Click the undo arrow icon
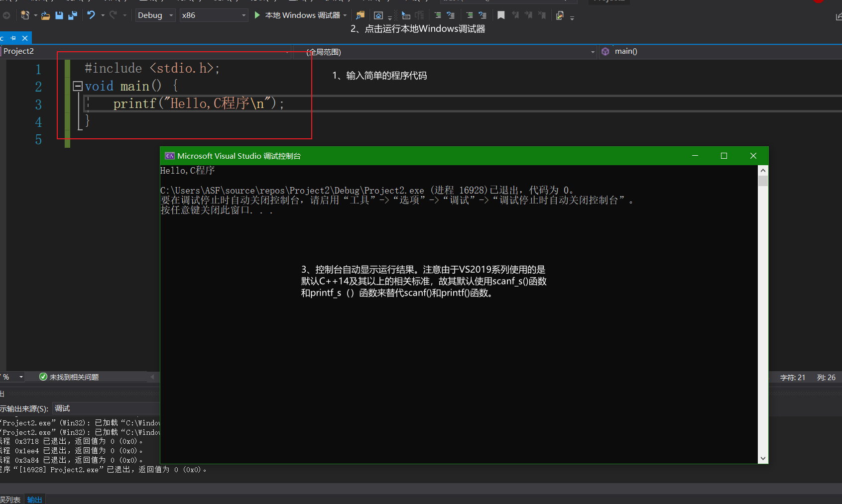The width and height of the screenshot is (842, 504). [91, 15]
